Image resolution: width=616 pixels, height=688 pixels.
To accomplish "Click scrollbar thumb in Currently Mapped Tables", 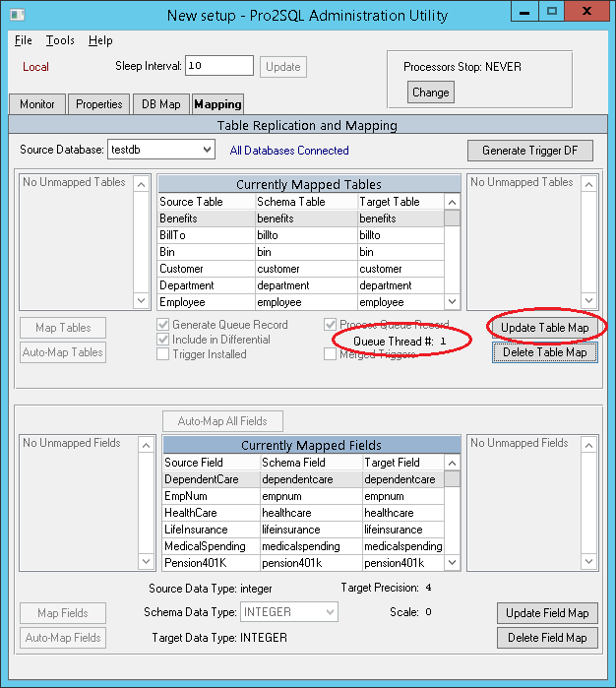I will click(452, 219).
